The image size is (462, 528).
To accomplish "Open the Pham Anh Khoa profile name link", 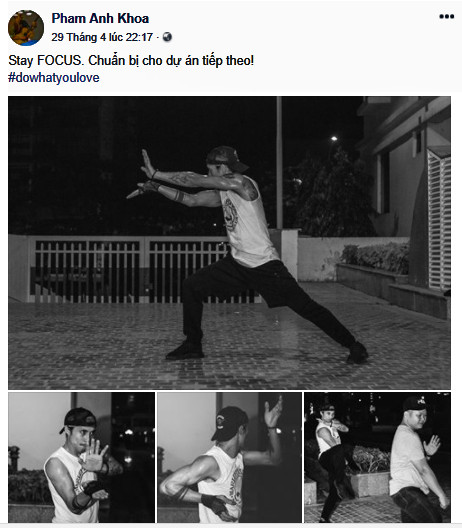I will click(x=100, y=18).
